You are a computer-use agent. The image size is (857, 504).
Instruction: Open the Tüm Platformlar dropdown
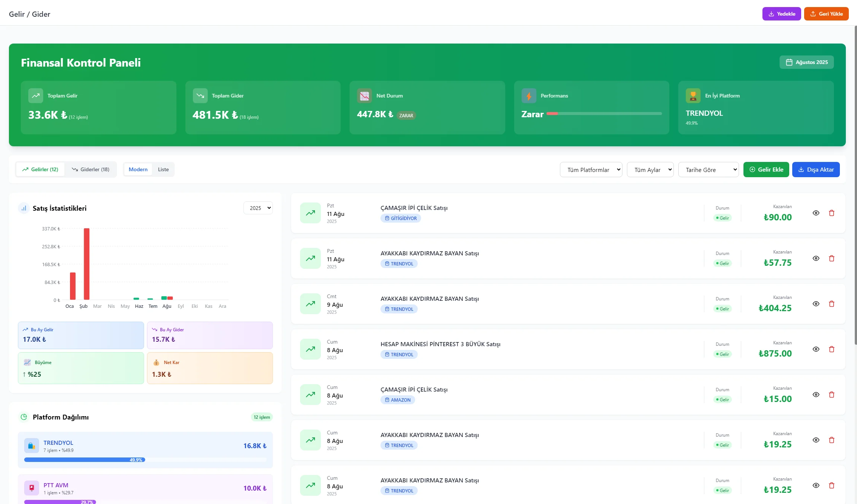tap(591, 170)
